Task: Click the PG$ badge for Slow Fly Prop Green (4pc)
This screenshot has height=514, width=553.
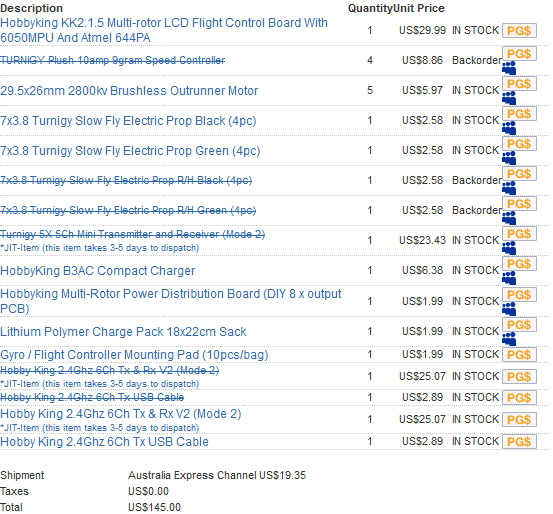Action: [519, 144]
